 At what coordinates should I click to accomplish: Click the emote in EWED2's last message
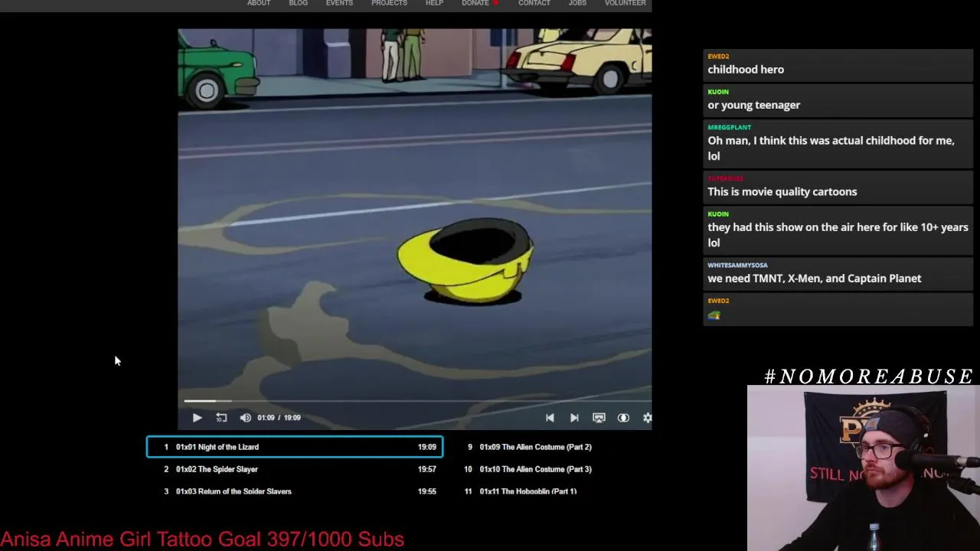coord(714,315)
